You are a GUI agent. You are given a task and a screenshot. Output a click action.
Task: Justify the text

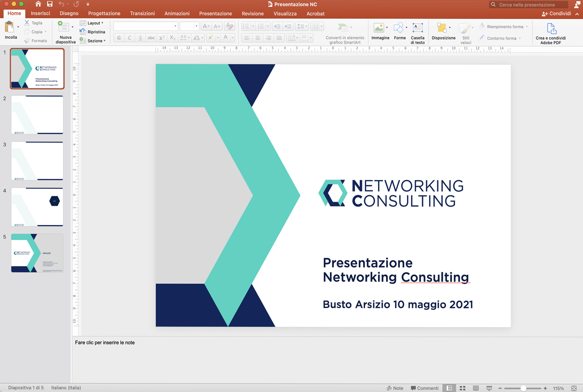tap(279, 38)
